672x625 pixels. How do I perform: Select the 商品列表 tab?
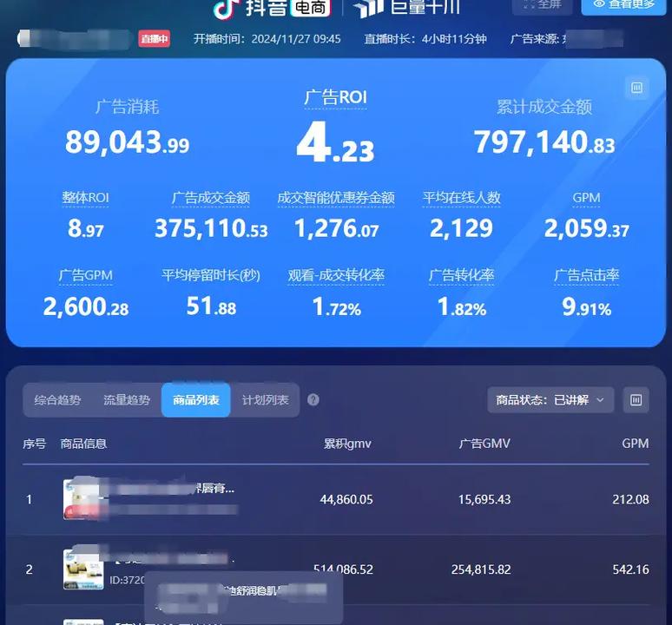point(196,400)
